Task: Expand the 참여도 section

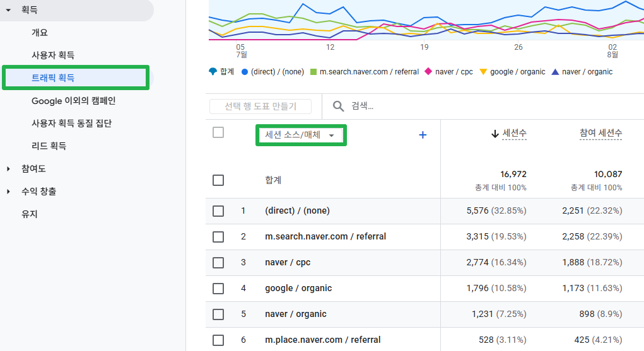Action: click(x=8, y=169)
